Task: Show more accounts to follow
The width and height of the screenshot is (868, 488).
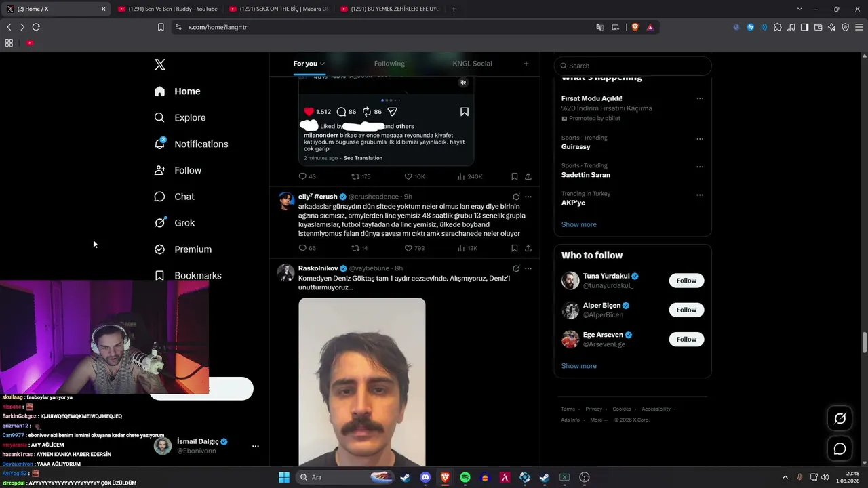Action: point(579,366)
